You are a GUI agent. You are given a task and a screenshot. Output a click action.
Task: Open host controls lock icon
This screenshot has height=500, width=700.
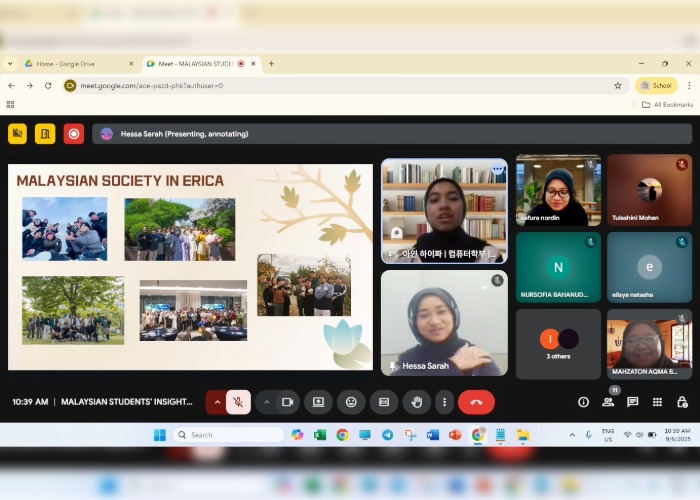point(682,402)
